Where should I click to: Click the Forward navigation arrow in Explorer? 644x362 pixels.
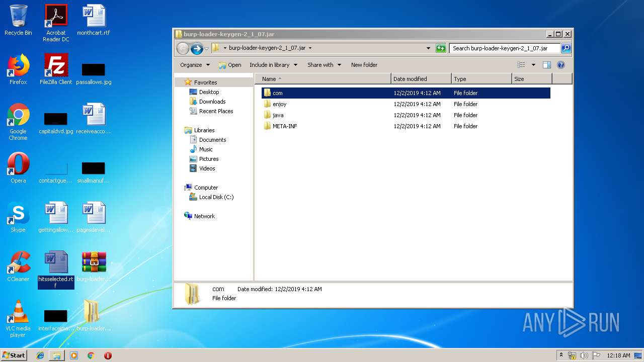click(x=197, y=48)
